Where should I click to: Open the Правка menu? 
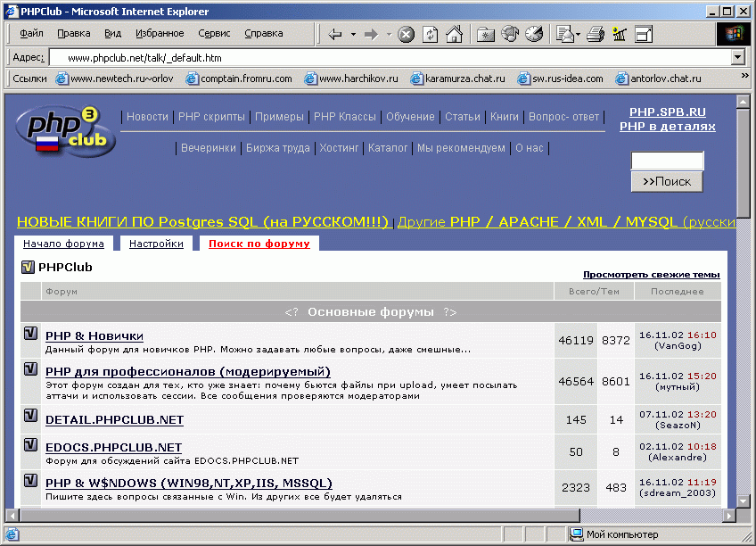click(x=74, y=33)
